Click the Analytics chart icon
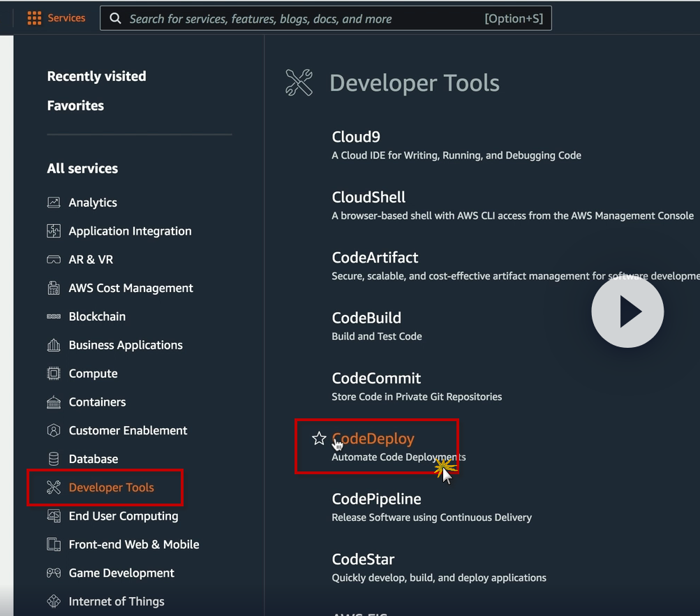Image resolution: width=700 pixels, height=616 pixels. point(54,203)
